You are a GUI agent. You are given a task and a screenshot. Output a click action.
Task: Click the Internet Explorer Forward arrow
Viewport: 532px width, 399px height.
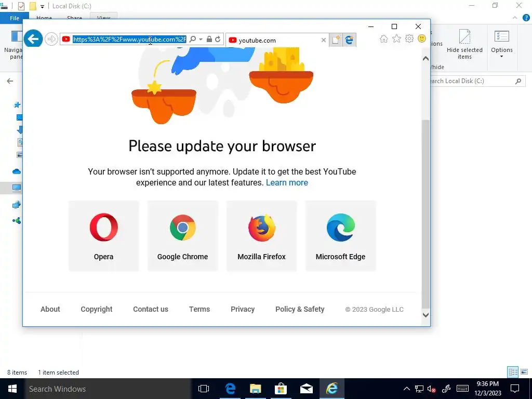51,39
